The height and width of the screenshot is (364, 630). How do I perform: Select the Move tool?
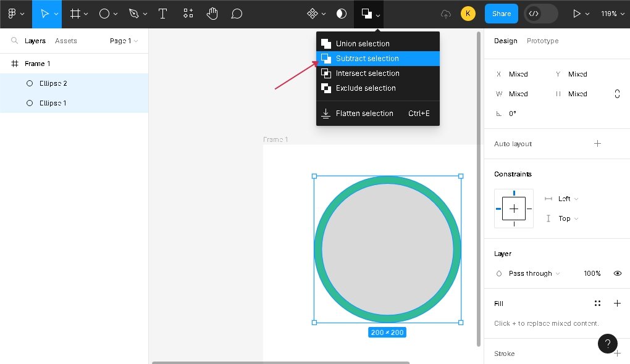[44, 14]
